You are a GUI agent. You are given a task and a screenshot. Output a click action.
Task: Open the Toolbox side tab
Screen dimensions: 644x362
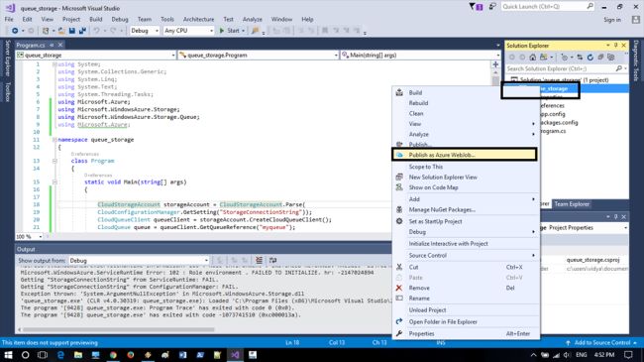tap(7, 91)
